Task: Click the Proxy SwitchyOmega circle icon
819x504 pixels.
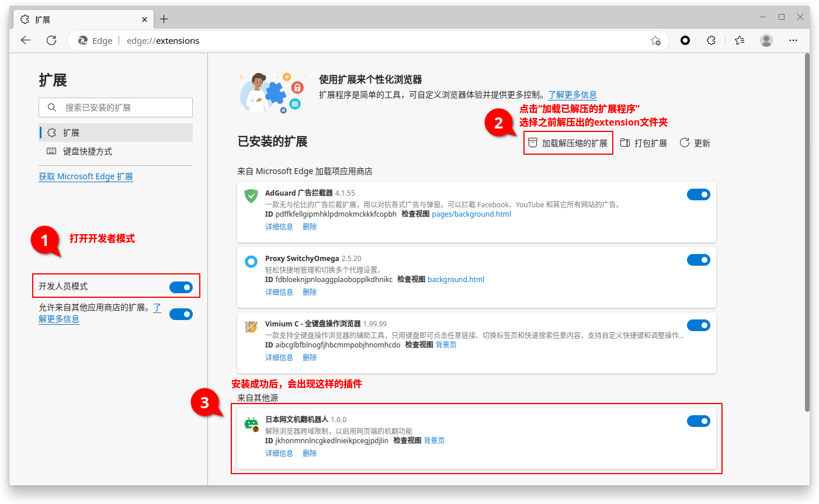Action: click(x=251, y=261)
